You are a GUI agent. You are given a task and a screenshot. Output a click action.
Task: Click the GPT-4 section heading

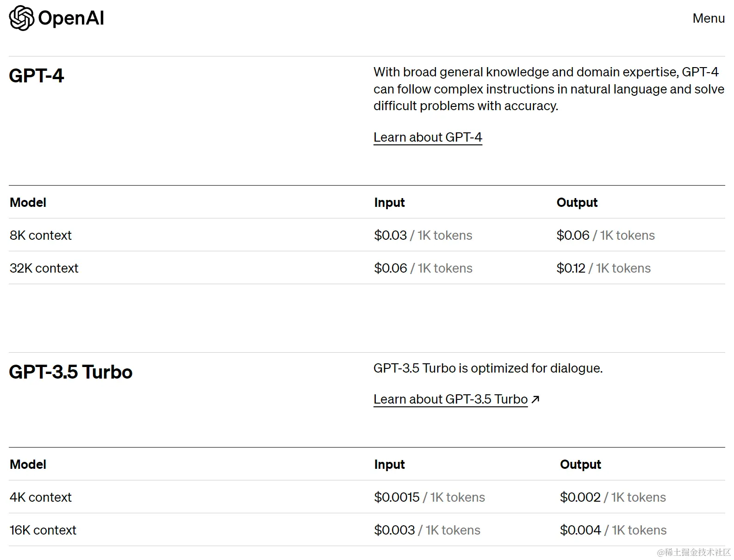click(37, 76)
